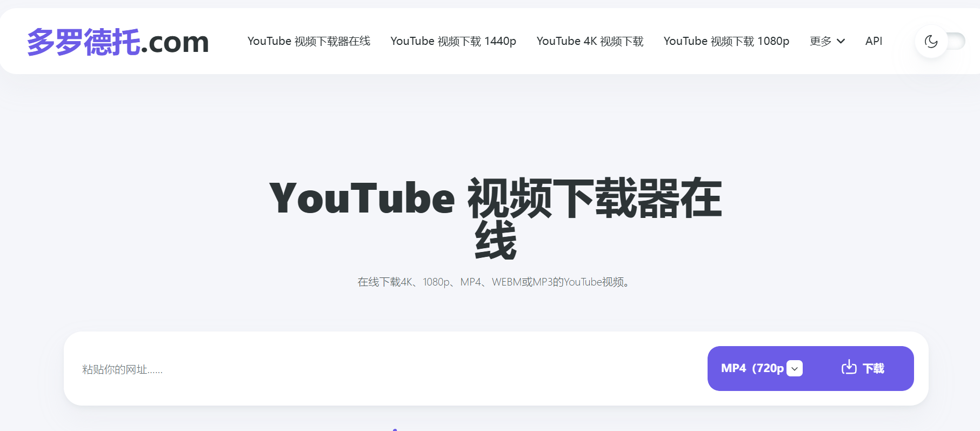The width and height of the screenshot is (980, 431).
Task: Open the API link
Action: click(874, 41)
